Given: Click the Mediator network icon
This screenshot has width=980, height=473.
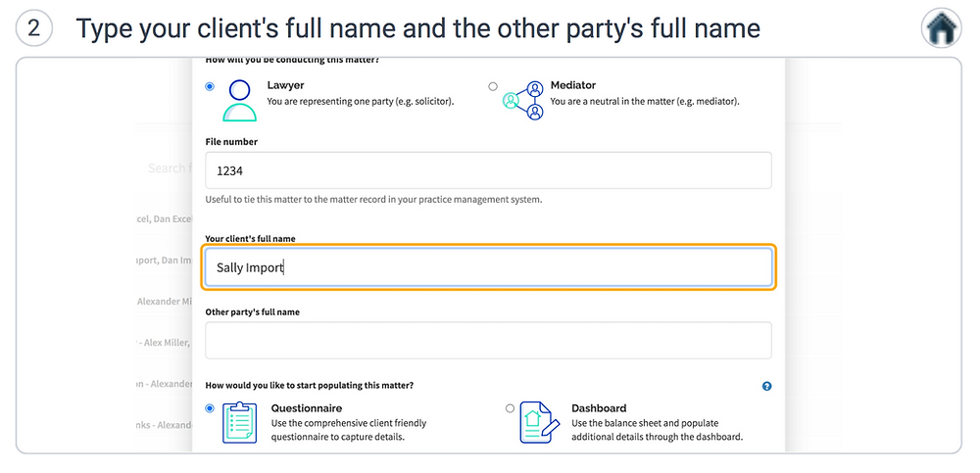Looking at the screenshot, I should 523,100.
